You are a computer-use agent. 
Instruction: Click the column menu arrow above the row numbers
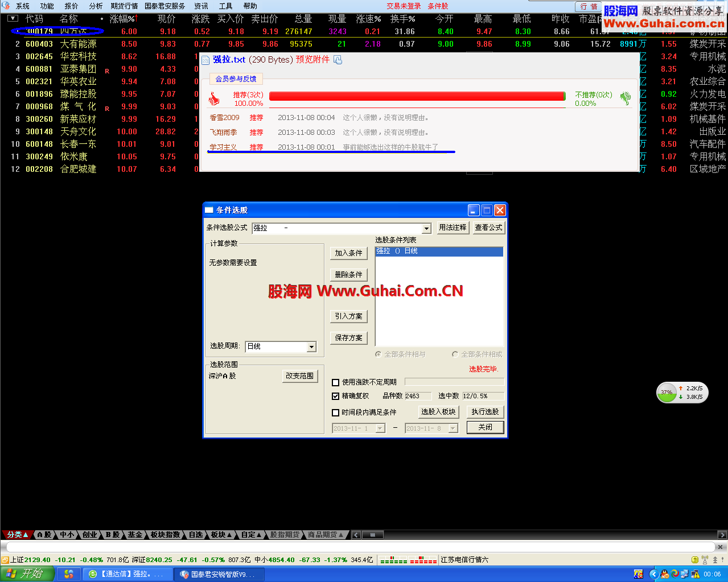[13, 19]
